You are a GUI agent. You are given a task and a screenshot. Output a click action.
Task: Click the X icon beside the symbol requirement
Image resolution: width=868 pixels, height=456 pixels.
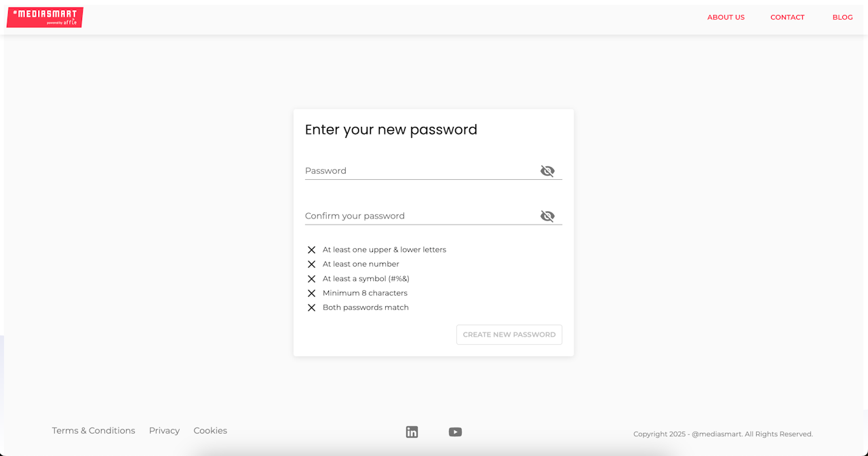[x=311, y=279]
